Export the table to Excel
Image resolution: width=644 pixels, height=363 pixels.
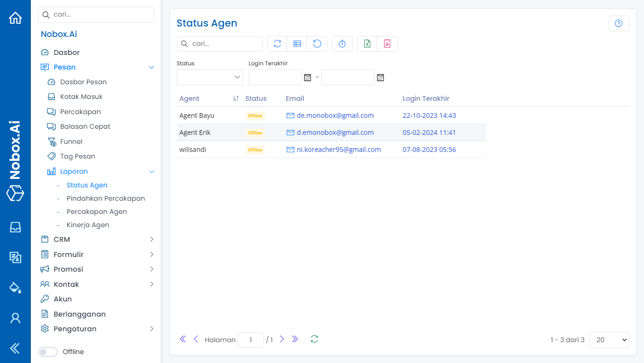tap(367, 44)
